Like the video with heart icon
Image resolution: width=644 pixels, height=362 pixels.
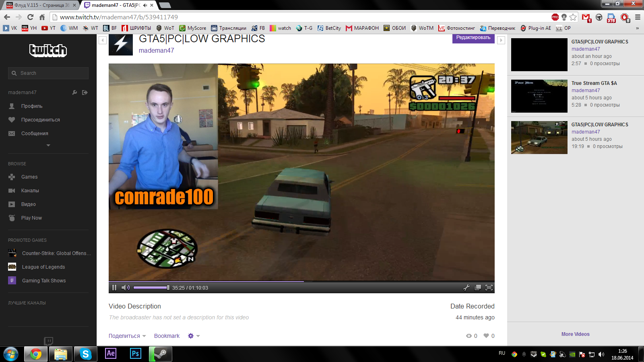pyautogui.click(x=486, y=336)
